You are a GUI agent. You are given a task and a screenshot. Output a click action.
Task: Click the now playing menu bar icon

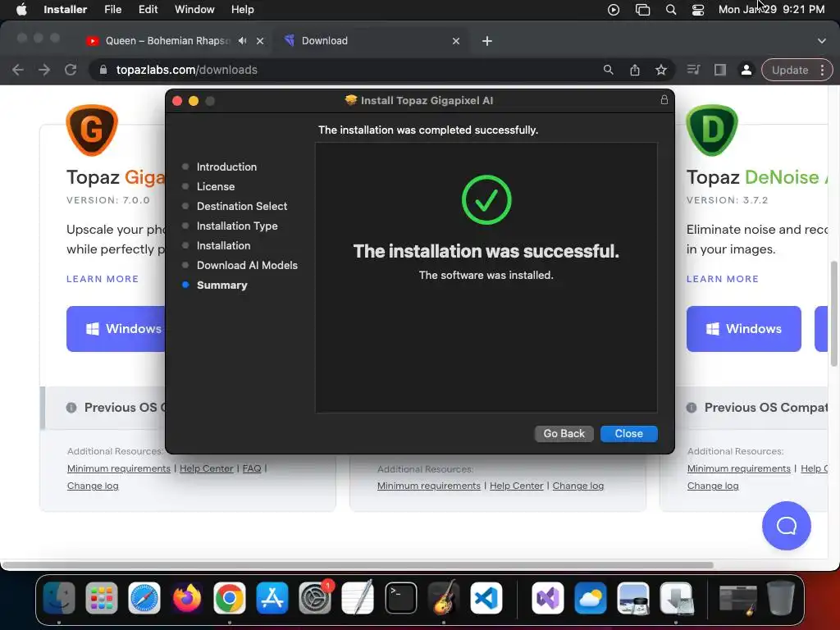pyautogui.click(x=614, y=10)
